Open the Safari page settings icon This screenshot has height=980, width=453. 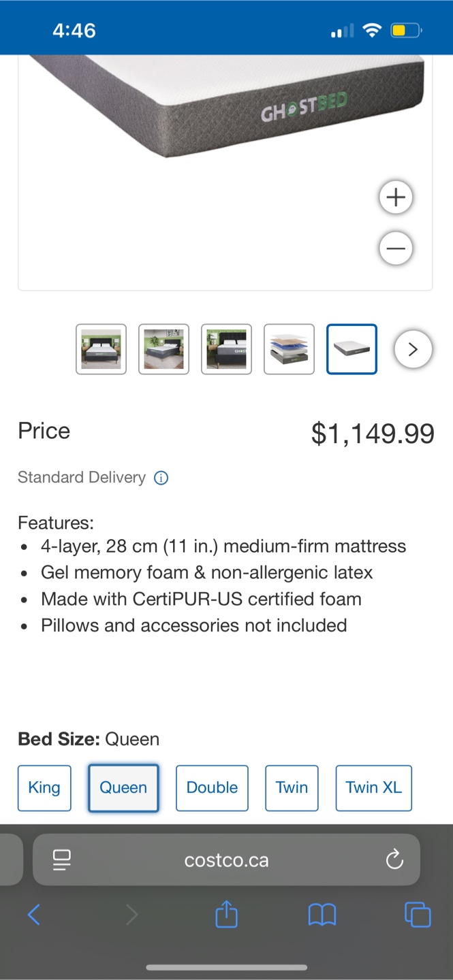[62, 860]
